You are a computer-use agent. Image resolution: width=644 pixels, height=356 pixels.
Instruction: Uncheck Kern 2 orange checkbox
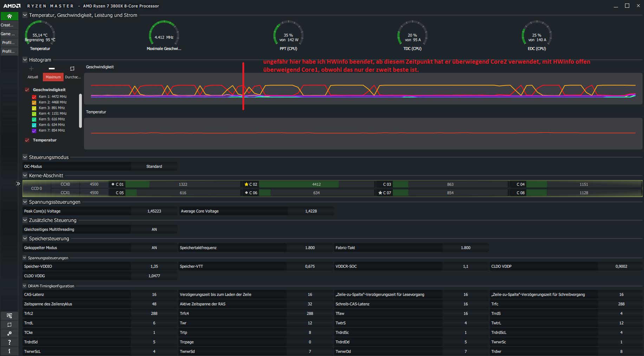[34, 102]
